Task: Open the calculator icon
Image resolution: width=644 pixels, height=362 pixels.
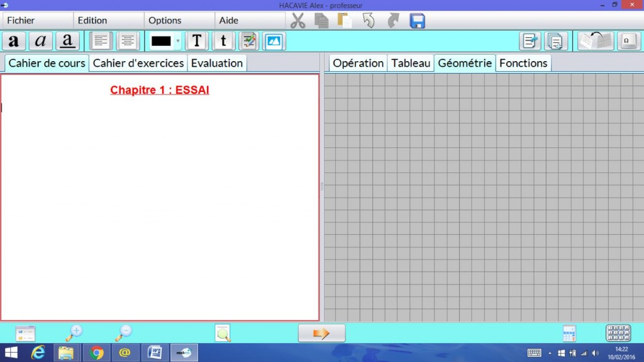Action: [x=569, y=333]
